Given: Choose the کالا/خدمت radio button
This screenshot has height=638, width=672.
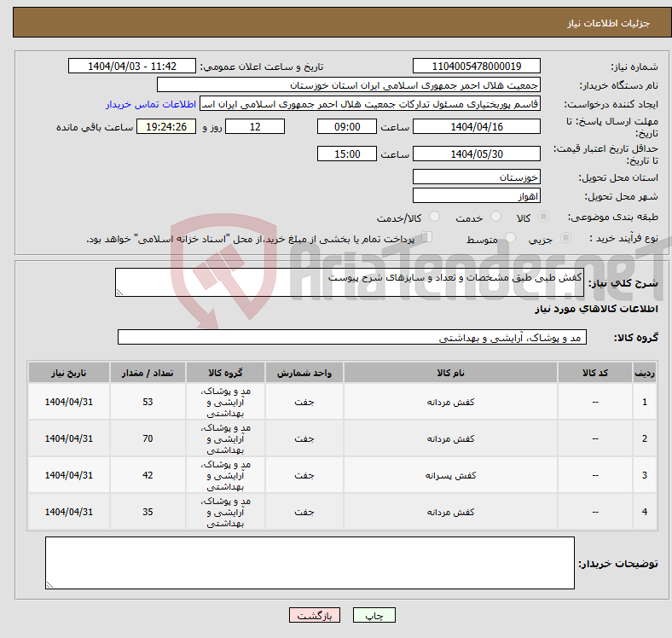Looking at the screenshot, I should coord(434,217).
